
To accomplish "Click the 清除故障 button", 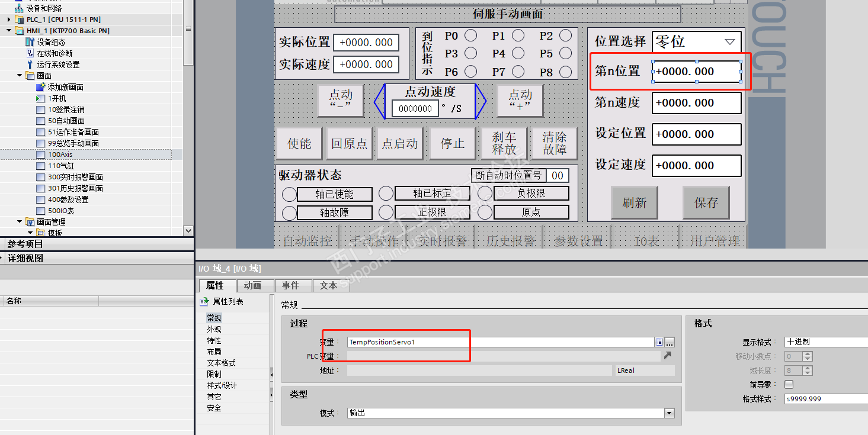I will tap(555, 143).
